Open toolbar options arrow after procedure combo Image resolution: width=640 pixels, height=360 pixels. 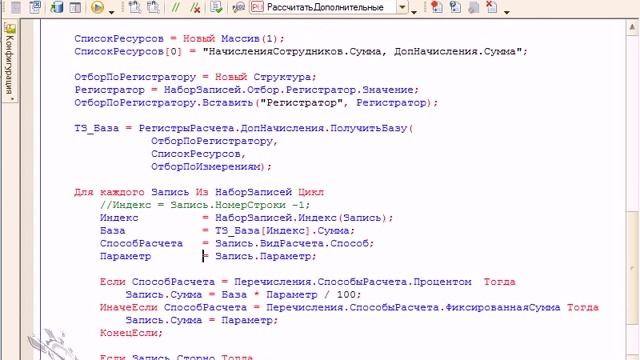414,12
